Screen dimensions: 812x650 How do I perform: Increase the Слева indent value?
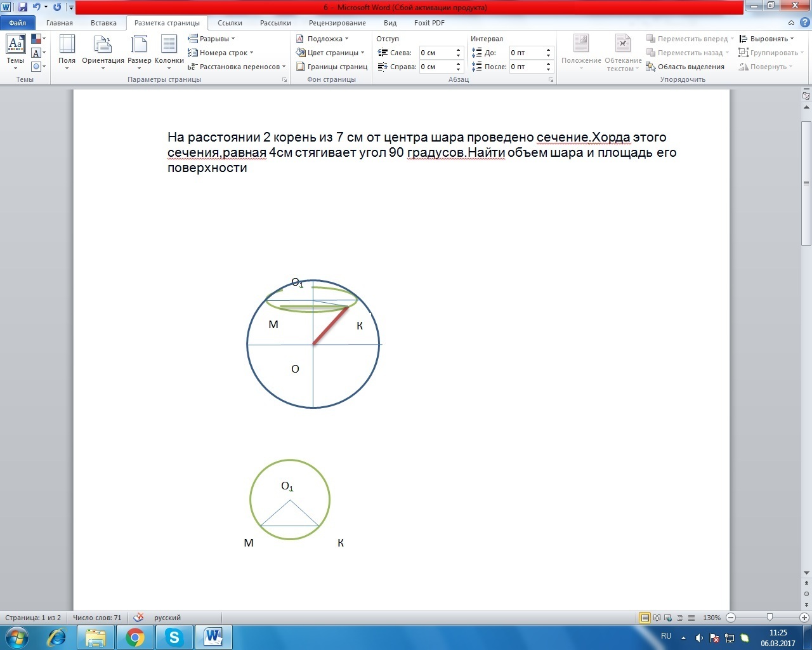click(x=459, y=50)
